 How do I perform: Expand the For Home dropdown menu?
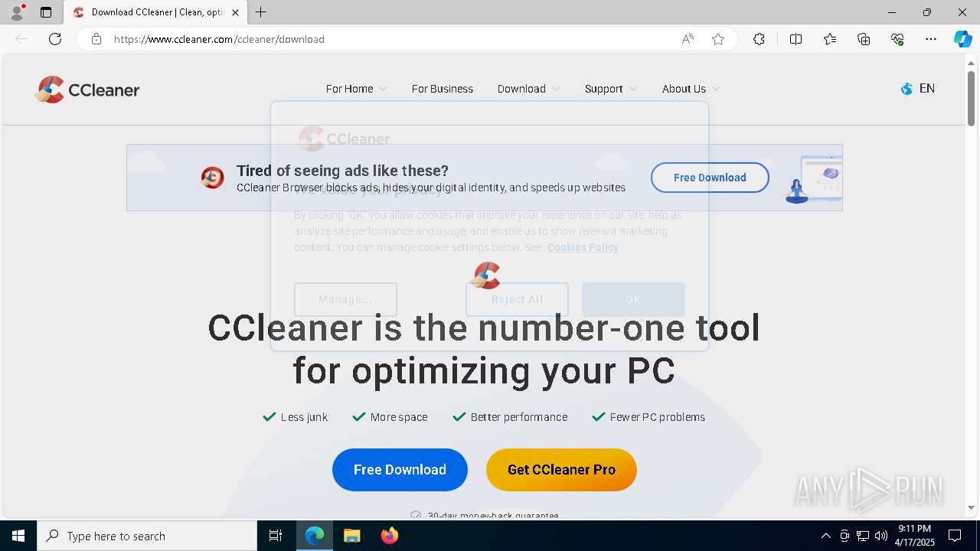tap(356, 89)
